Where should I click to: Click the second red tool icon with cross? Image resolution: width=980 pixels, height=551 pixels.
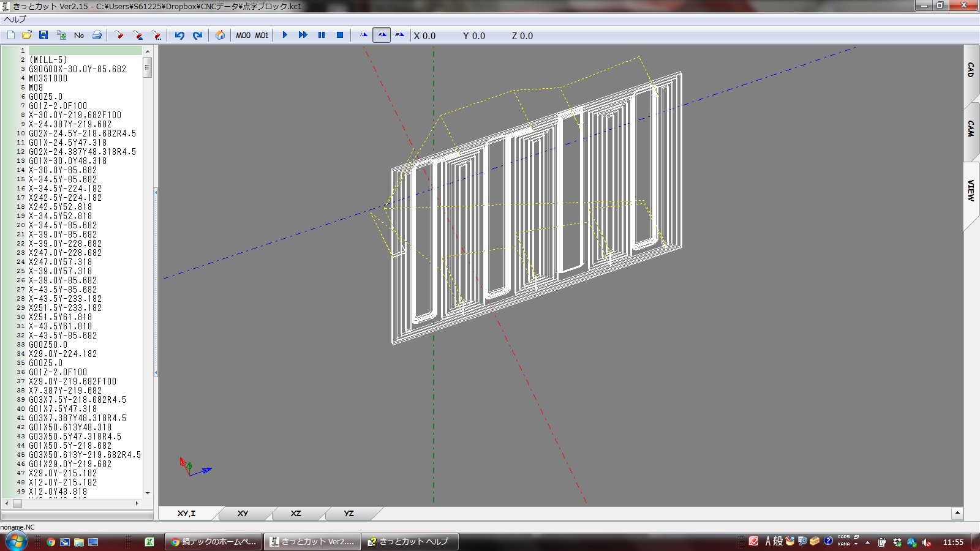coord(138,36)
